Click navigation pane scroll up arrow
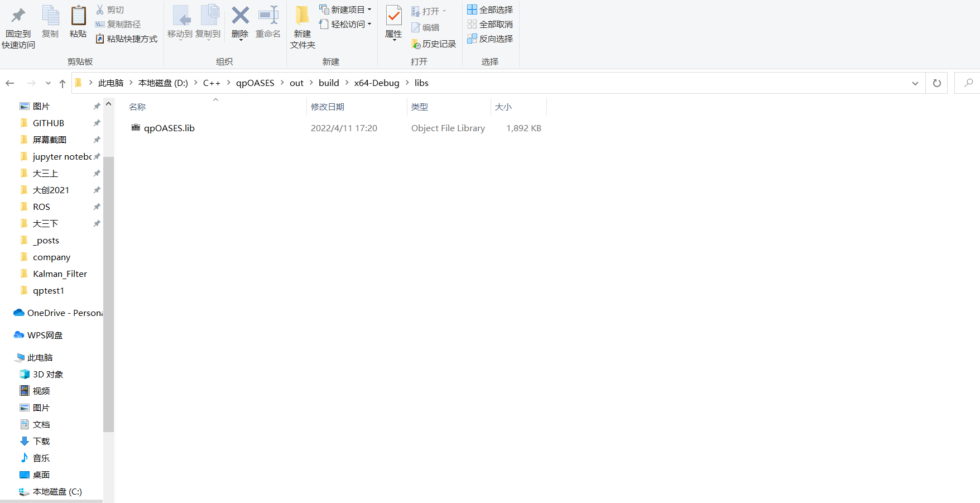 (x=109, y=104)
